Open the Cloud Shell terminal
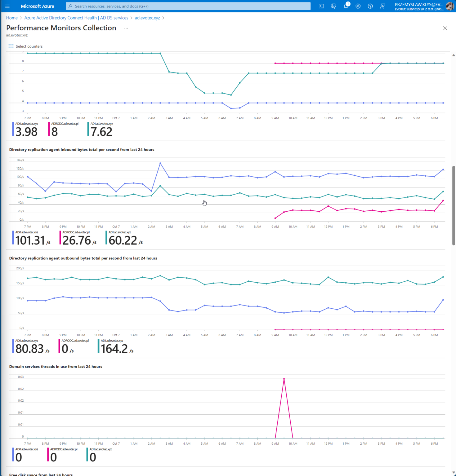 click(x=321, y=6)
